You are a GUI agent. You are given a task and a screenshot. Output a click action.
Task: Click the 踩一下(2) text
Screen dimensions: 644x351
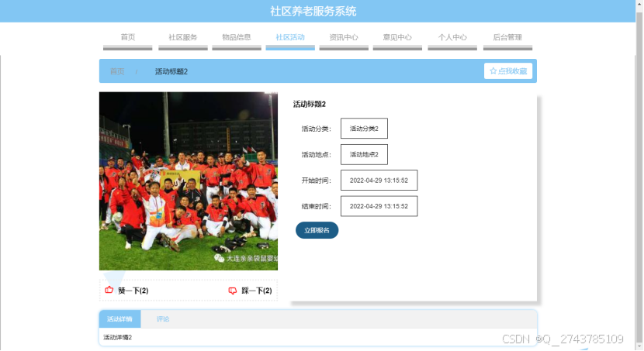coord(257,291)
